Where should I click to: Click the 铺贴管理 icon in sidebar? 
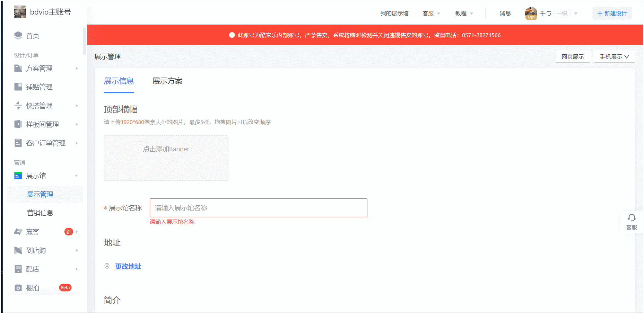[x=18, y=87]
